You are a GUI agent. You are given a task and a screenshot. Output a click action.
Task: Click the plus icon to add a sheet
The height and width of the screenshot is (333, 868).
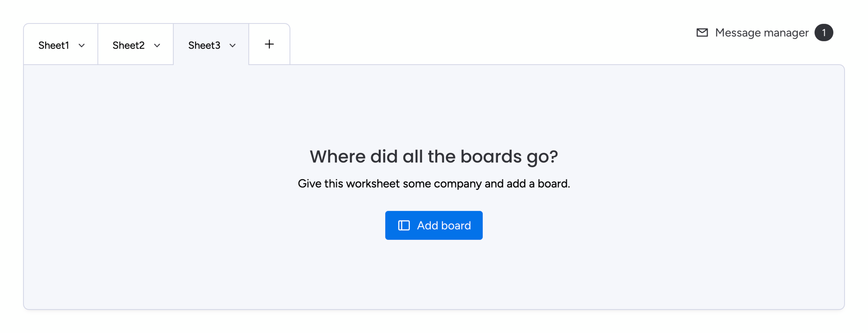click(269, 44)
